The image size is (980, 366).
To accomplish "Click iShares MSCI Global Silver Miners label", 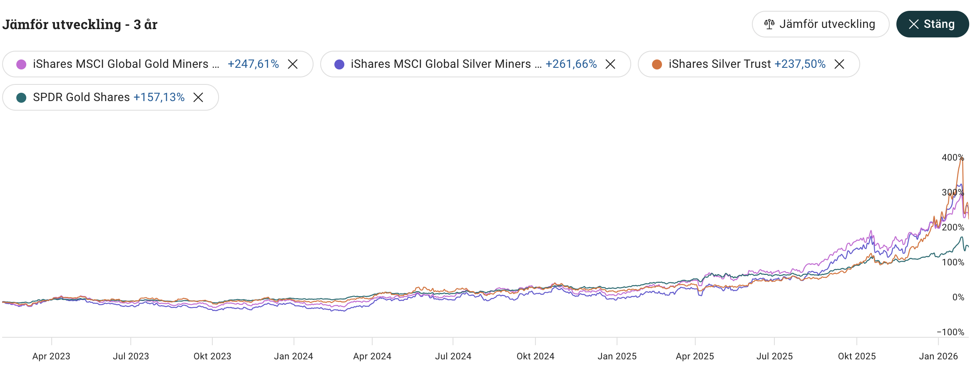I will 445,64.
